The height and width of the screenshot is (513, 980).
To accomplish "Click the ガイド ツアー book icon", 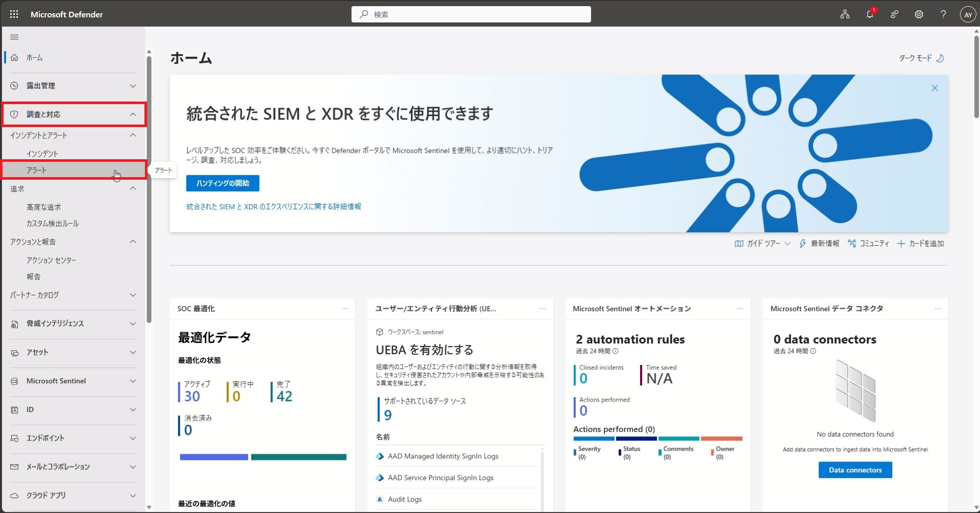I will pos(739,243).
